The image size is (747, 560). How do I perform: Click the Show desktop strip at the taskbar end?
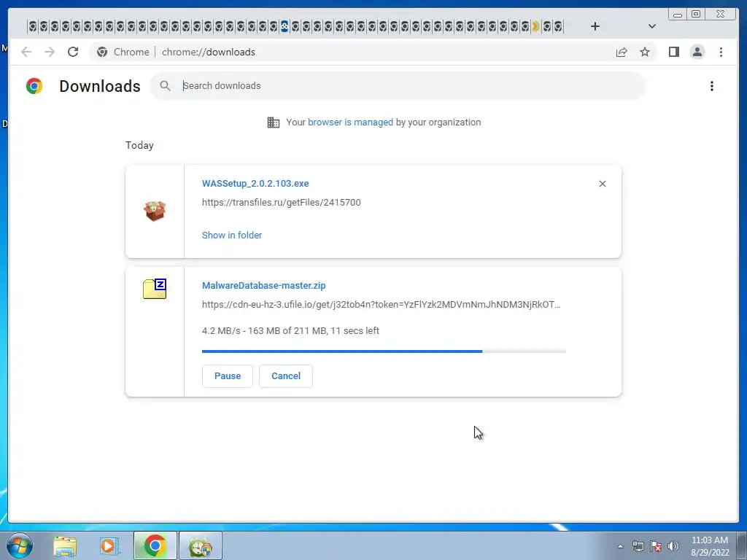click(x=742, y=545)
